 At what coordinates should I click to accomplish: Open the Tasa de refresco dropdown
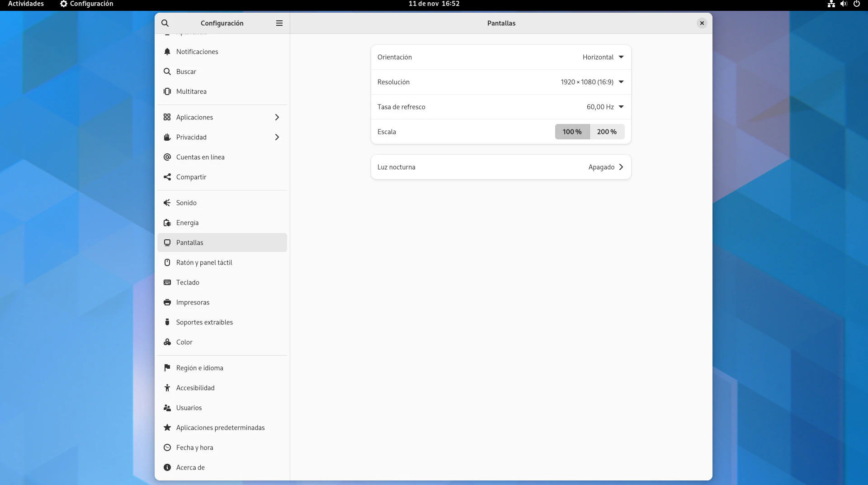[x=605, y=107]
